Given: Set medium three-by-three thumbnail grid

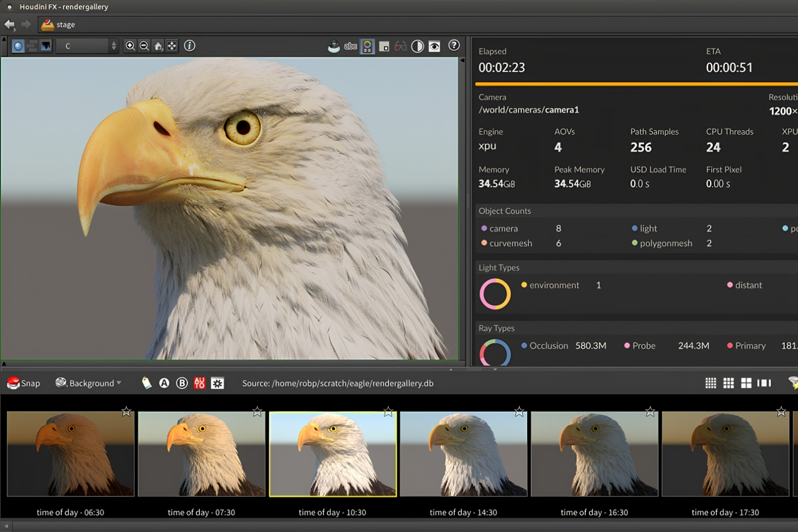Looking at the screenshot, I should click(728, 383).
